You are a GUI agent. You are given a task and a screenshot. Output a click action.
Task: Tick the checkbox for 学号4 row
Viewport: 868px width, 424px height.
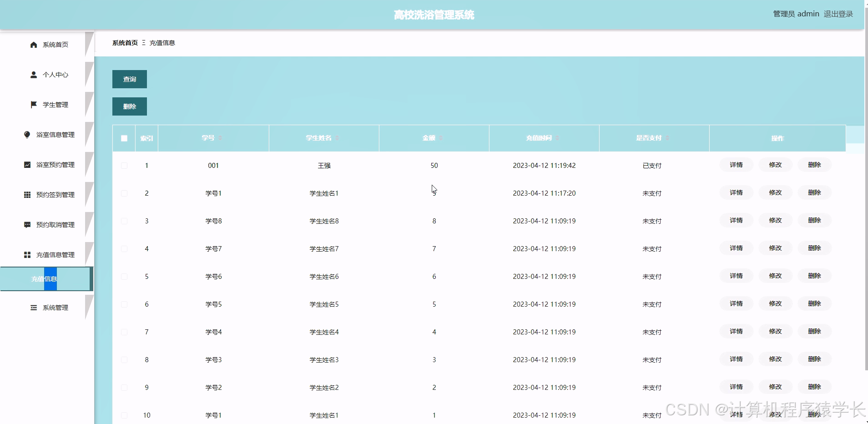[x=124, y=332]
